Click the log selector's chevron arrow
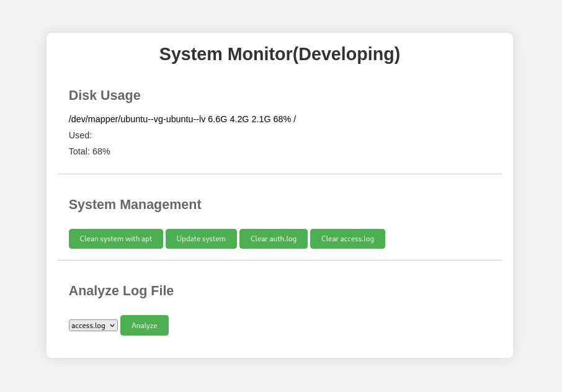562x392 pixels. tap(112, 326)
